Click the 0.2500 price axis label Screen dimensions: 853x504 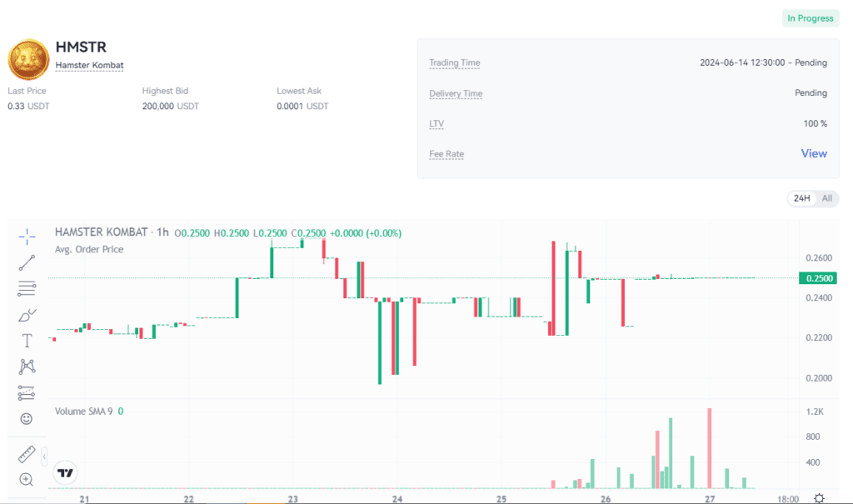[817, 277]
